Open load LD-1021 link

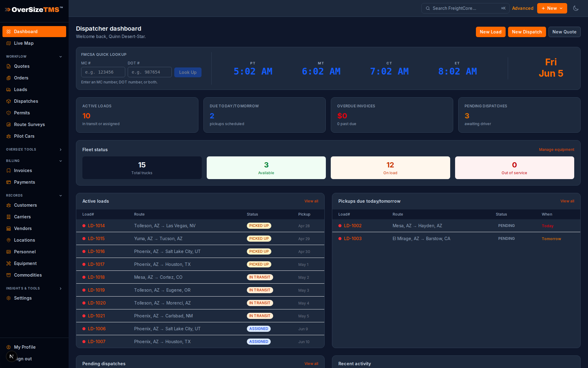pyautogui.click(x=96, y=316)
